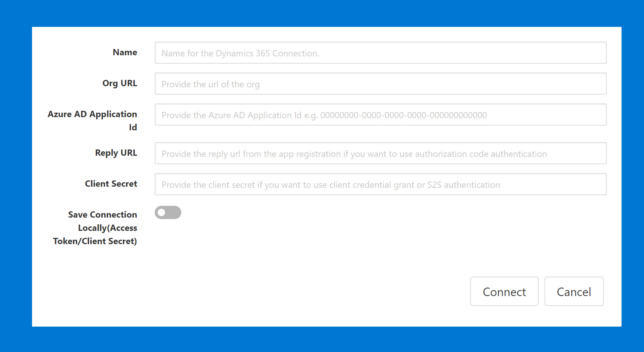Click the "Reply URL" label
This screenshot has width=644, height=352.
tap(116, 153)
